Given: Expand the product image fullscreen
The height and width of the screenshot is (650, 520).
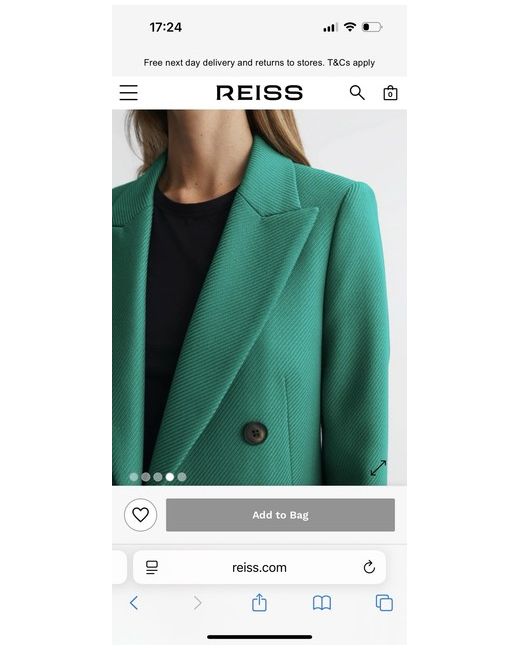Looking at the screenshot, I should point(378,468).
